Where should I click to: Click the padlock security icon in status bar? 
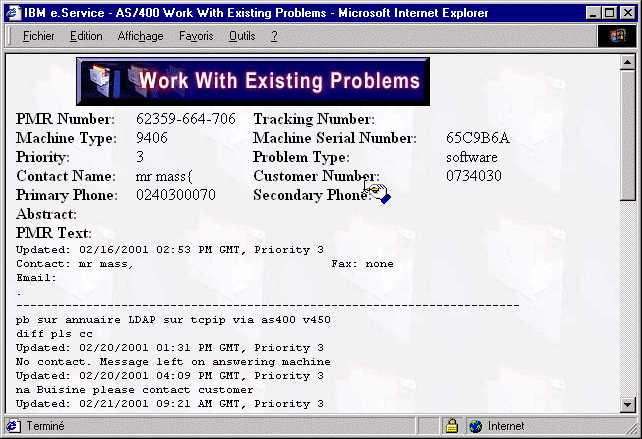(452, 426)
